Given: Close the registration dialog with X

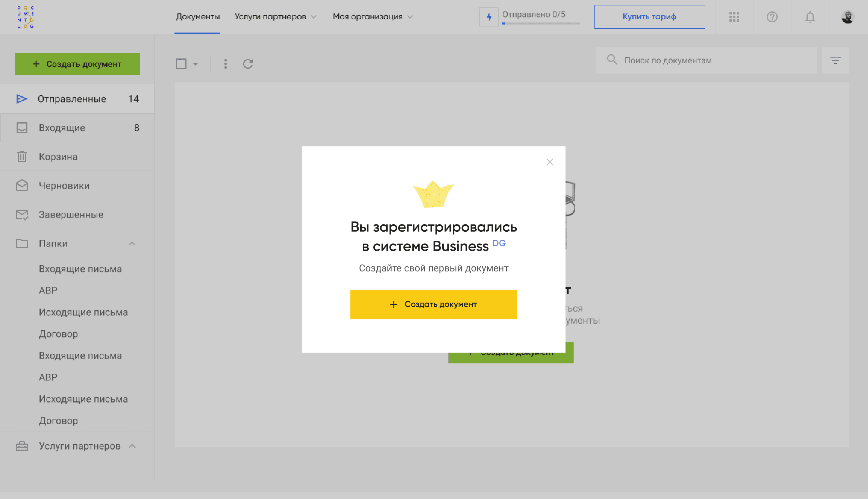Looking at the screenshot, I should pos(550,162).
